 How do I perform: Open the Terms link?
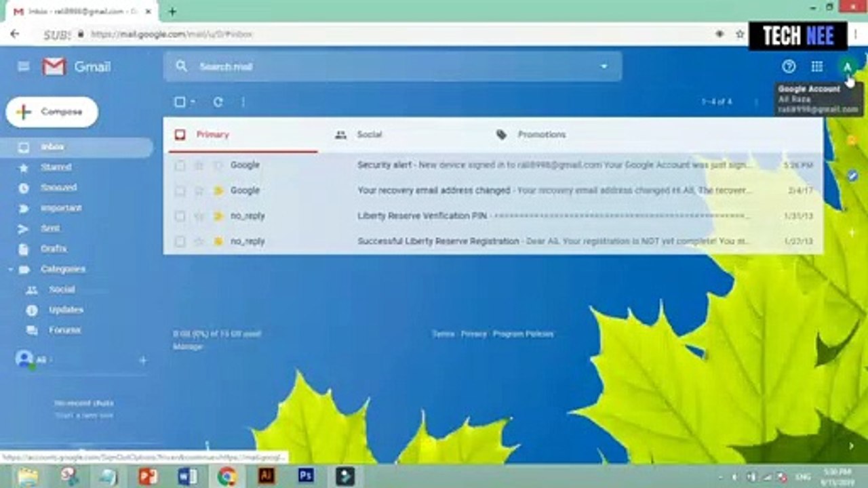[x=443, y=334]
